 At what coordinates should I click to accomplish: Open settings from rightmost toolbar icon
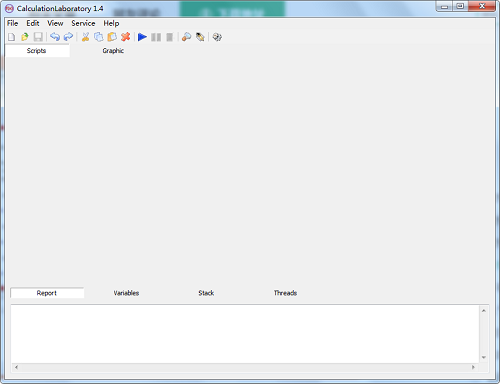coord(217,37)
